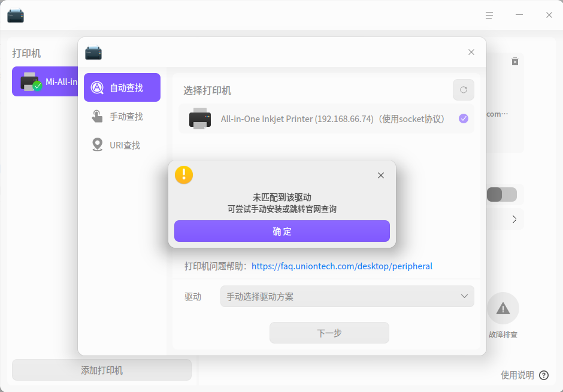Viewport: 563px width, 392px height.
Task: Click the 驱动 label
Action: 193,297
